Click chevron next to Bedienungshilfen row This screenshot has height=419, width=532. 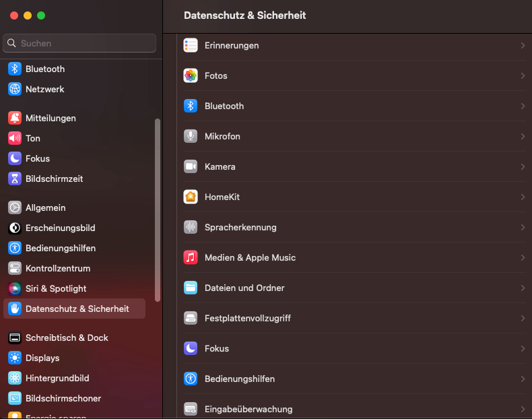(523, 379)
